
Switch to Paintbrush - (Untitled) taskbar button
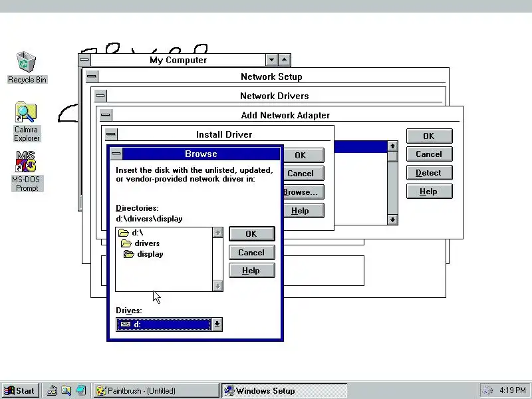(156, 390)
